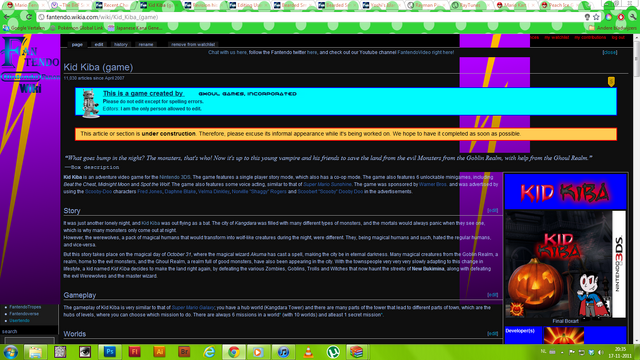Click edit link for the Story section
The width and height of the screenshot is (640, 360).
pyautogui.click(x=493, y=210)
